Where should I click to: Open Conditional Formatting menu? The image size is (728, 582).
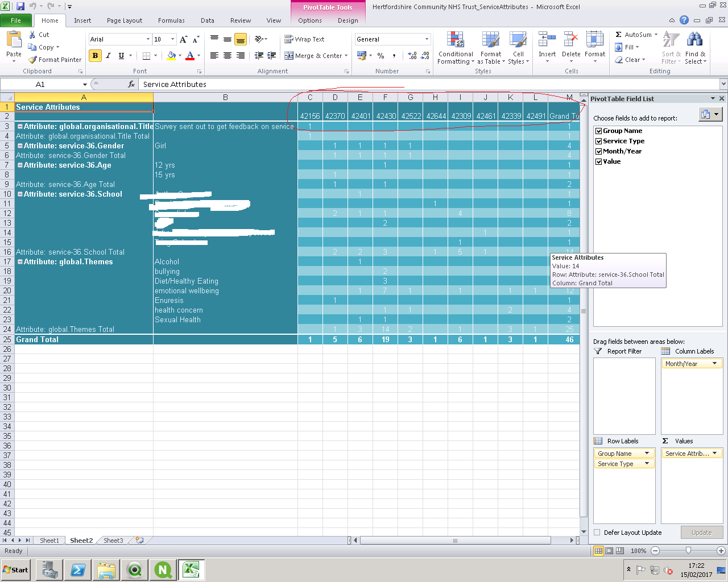[x=456, y=48]
